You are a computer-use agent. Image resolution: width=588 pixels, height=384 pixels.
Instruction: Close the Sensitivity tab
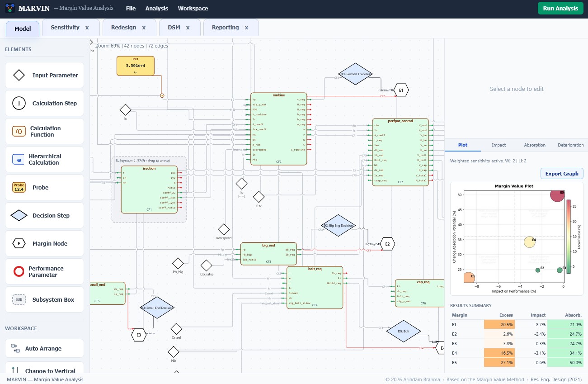[87, 28]
